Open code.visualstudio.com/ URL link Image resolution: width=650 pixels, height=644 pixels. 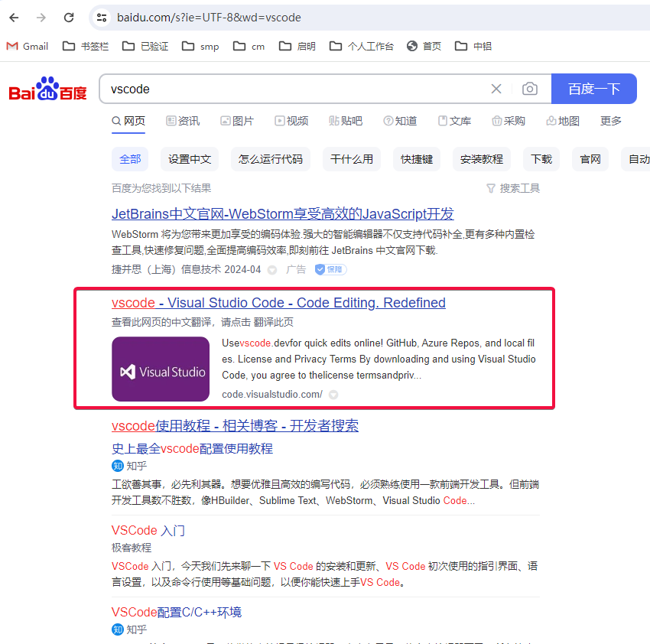pos(272,395)
